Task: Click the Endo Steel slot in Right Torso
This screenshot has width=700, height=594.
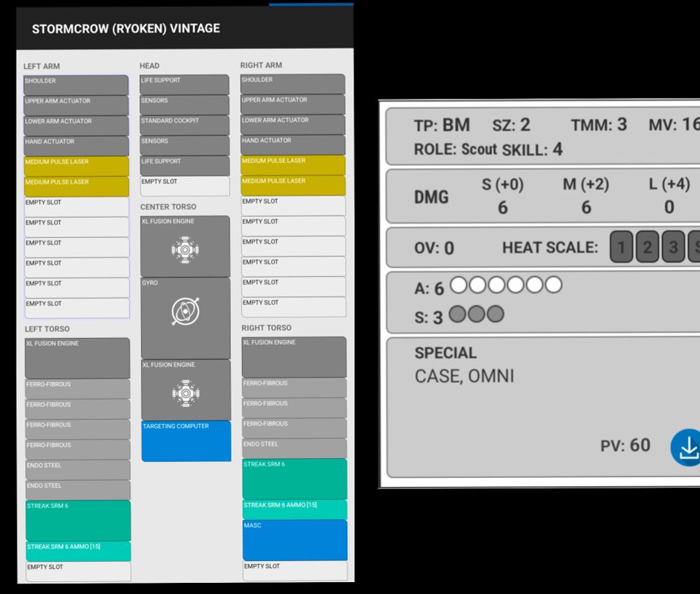Action: (295, 448)
